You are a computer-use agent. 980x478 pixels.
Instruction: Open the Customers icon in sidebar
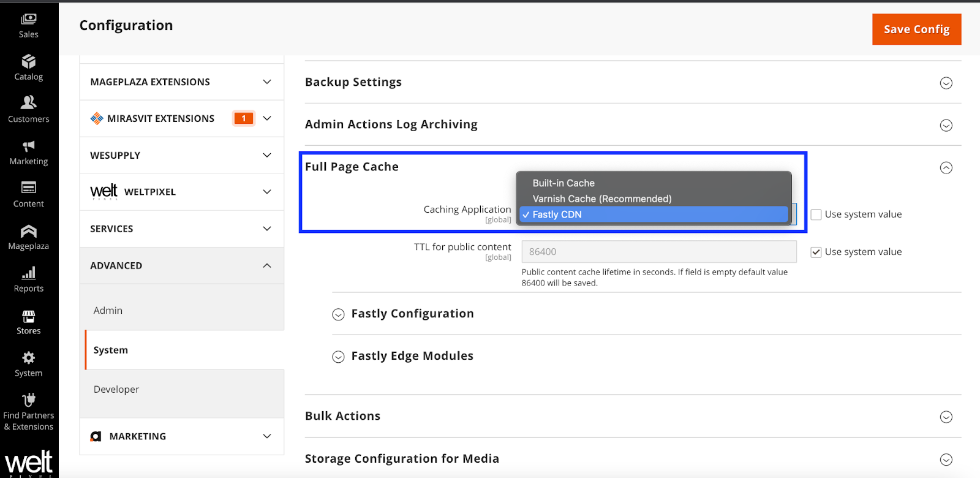click(x=29, y=102)
